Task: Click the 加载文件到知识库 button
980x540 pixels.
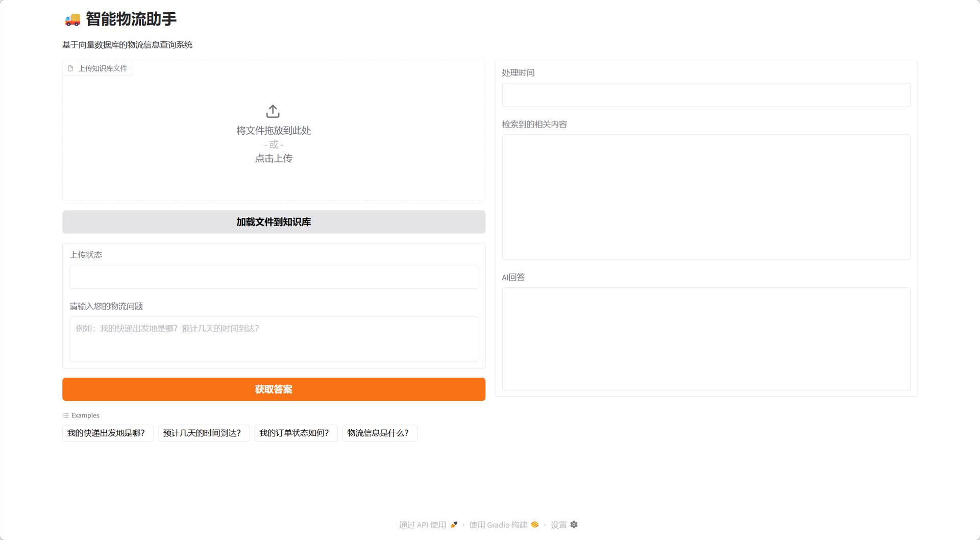Action: [274, 222]
